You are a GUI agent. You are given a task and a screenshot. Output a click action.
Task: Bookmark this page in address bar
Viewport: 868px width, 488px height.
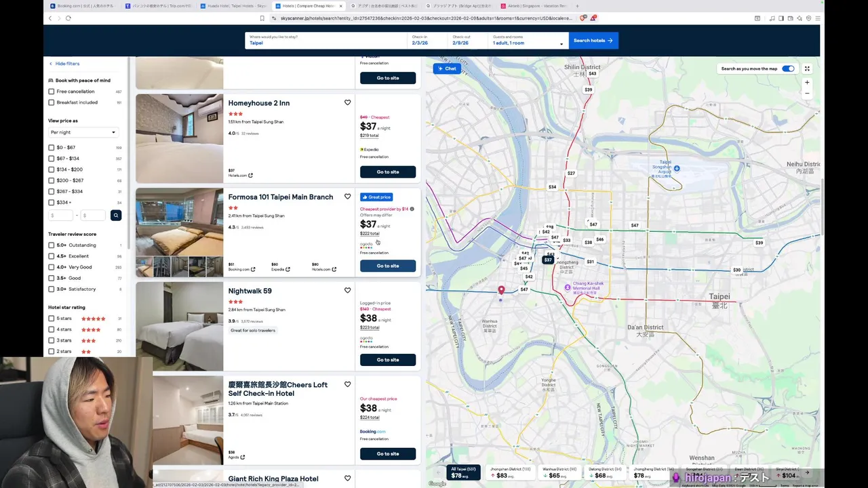262,18
